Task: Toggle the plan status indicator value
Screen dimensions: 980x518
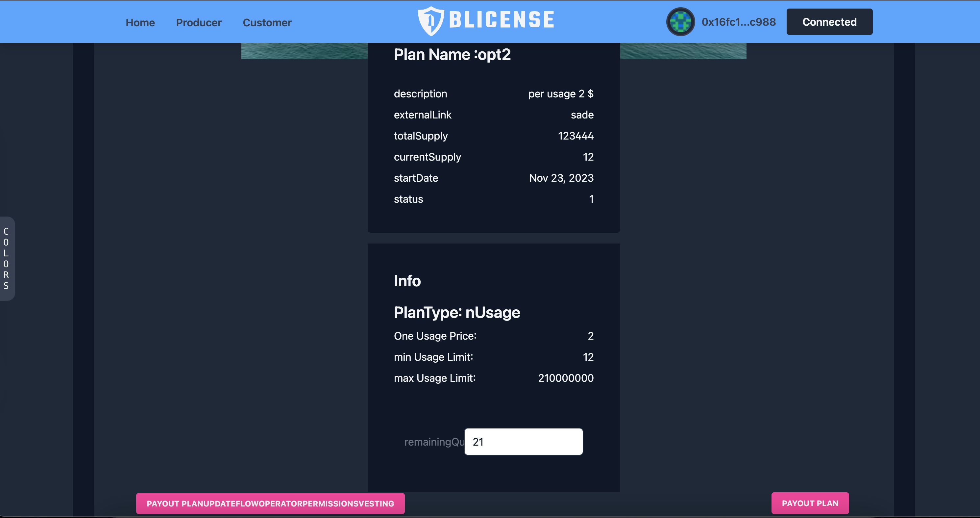Action: [x=590, y=199]
